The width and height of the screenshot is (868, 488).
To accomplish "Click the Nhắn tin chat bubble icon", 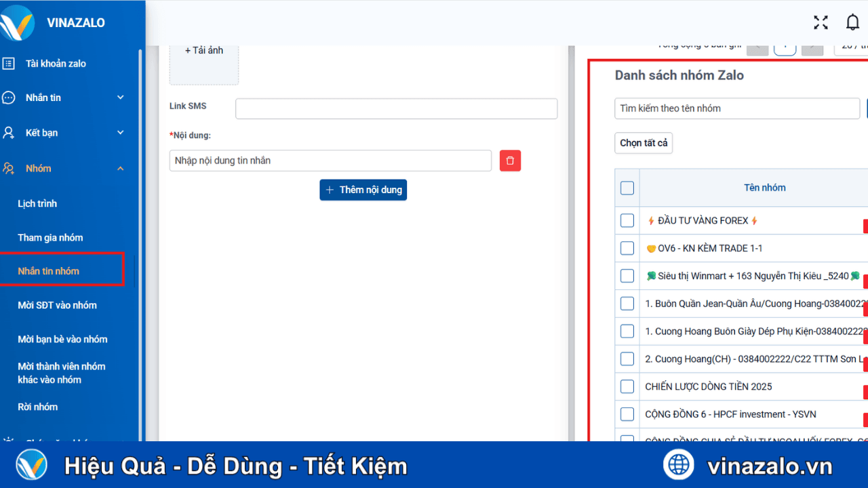I will [8, 98].
